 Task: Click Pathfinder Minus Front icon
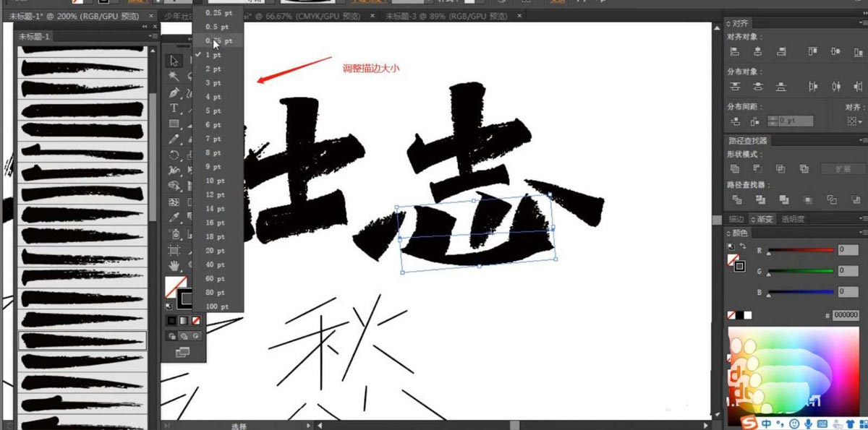click(757, 168)
